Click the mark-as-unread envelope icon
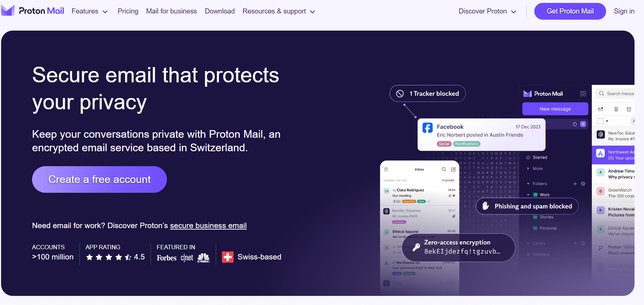This screenshot has width=644, height=305. tap(601, 109)
